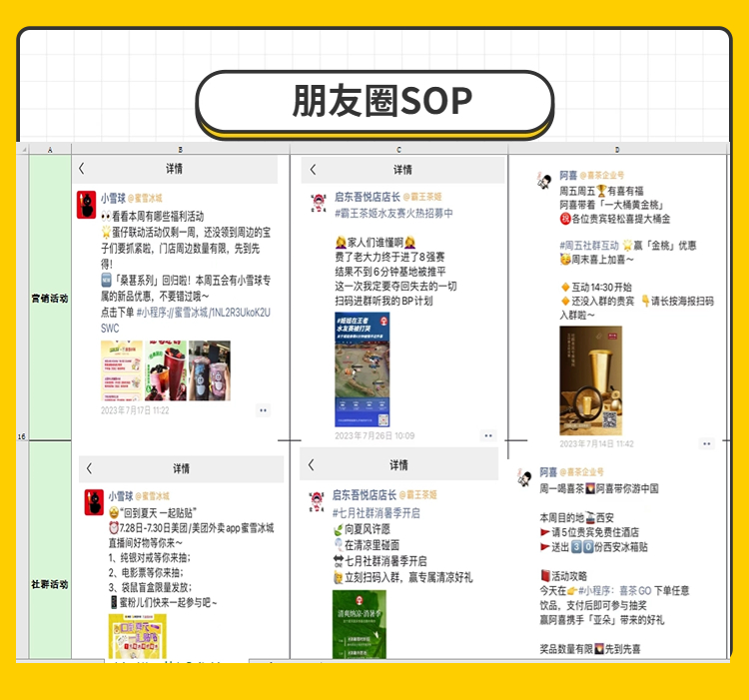The width and height of the screenshot is (749, 700).
Task: Click text 立刻扫码入群，赢专属清凉好礼
Action: (x=408, y=577)
